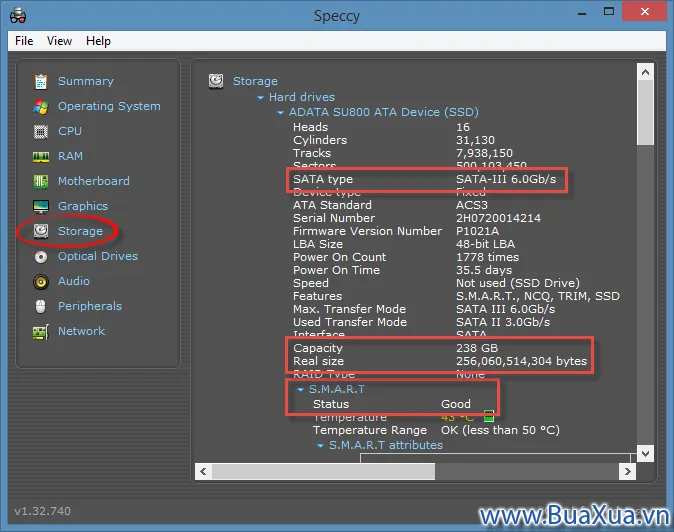Open the View menu
The image size is (674, 532).
(x=59, y=41)
